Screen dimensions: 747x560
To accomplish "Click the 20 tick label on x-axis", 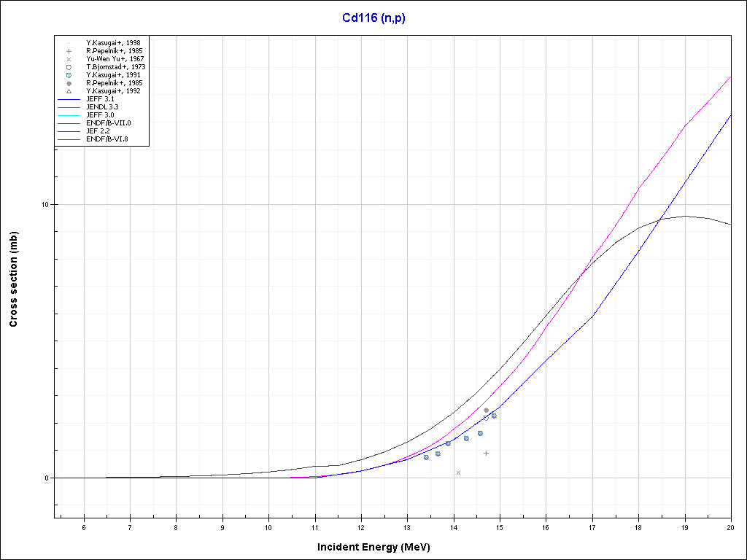I will click(730, 528).
